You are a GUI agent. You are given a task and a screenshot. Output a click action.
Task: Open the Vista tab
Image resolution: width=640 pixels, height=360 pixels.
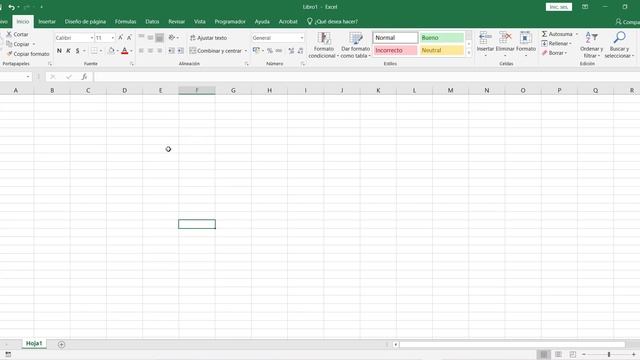point(200,22)
